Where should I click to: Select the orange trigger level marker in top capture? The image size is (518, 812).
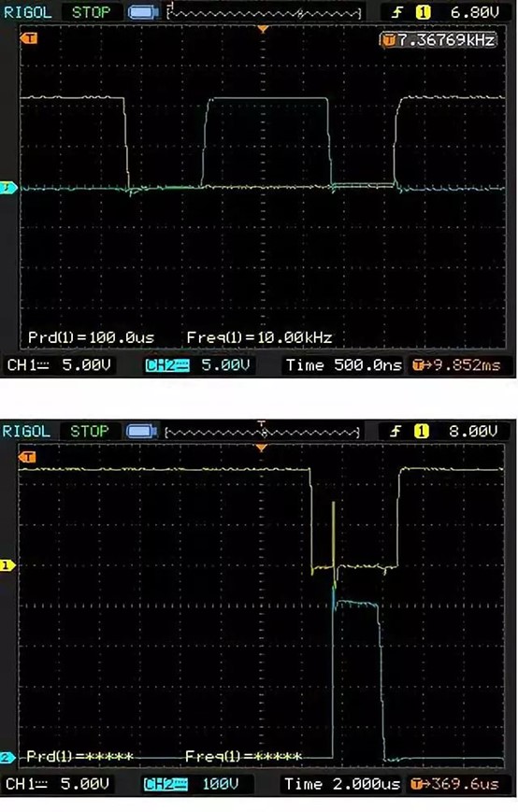pyautogui.click(x=29, y=38)
